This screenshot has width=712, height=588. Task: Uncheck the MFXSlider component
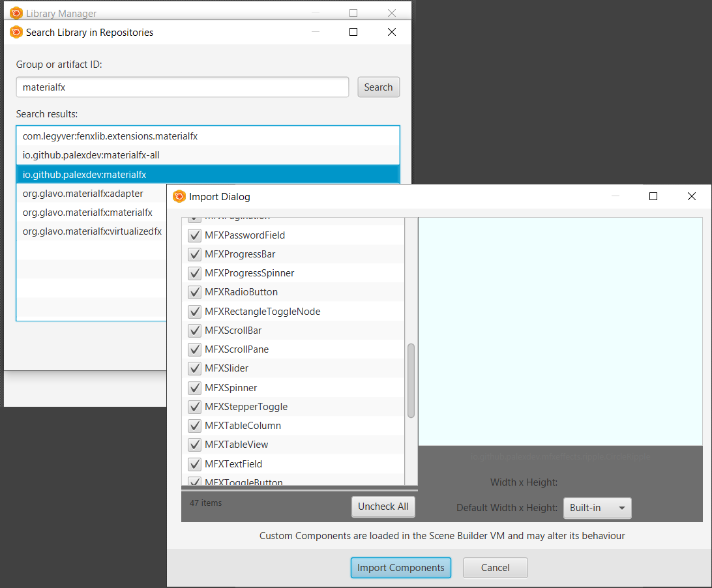pos(194,368)
